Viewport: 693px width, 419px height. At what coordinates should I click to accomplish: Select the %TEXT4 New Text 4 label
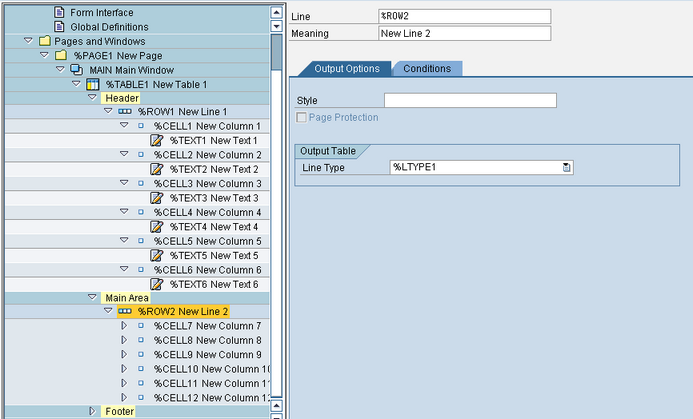point(214,227)
